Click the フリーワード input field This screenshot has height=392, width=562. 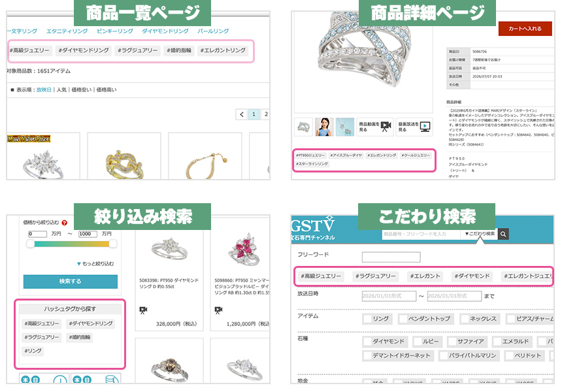(x=391, y=257)
